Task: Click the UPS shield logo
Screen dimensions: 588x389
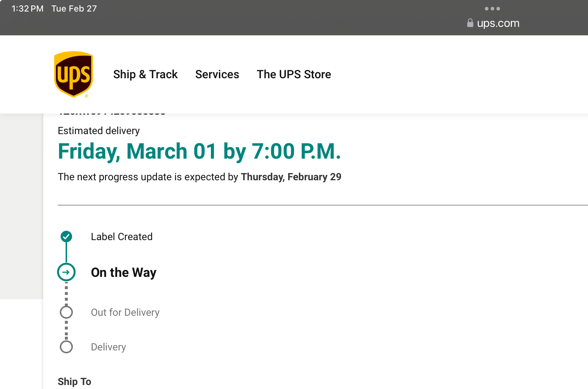Action: pos(74,74)
